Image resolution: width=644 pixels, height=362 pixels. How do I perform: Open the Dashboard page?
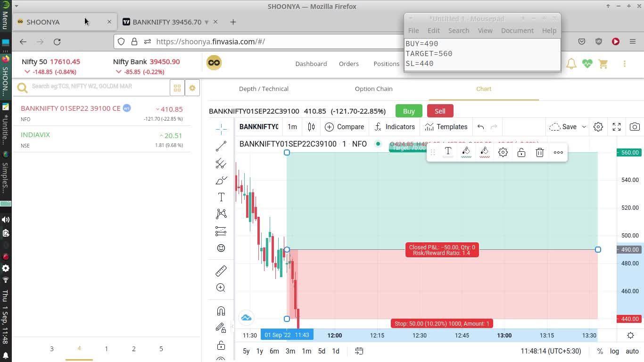click(x=311, y=64)
